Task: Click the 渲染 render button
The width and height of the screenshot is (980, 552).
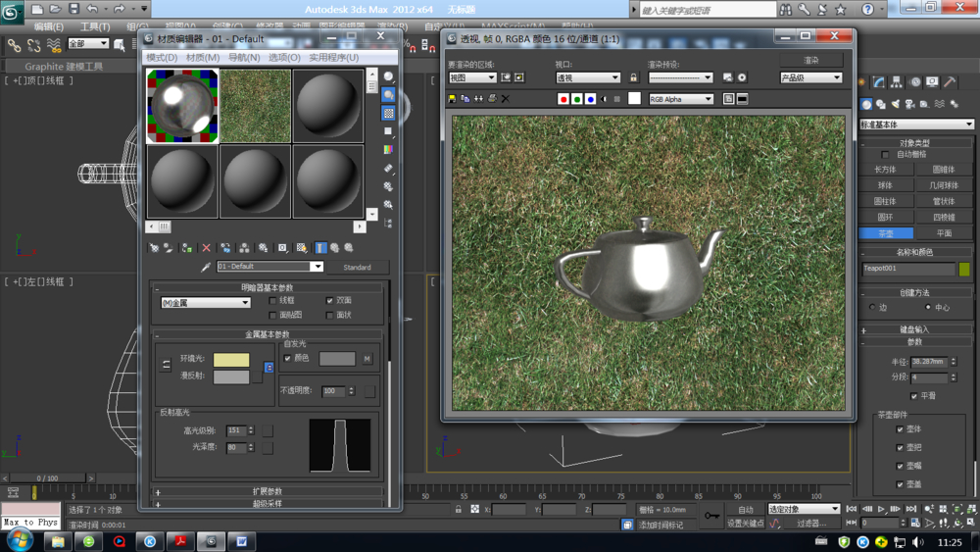Action: click(x=811, y=61)
